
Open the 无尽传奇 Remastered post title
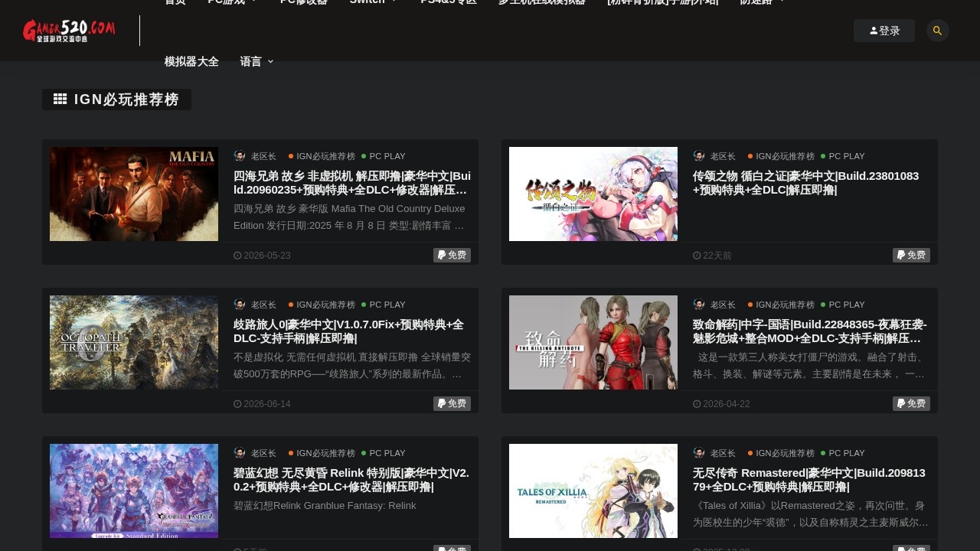click(x=809, y=480)
